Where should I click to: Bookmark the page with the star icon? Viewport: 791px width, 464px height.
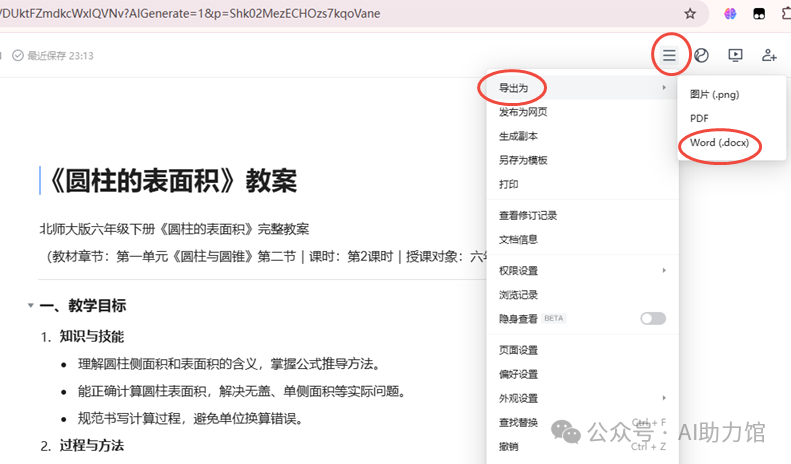690,14
